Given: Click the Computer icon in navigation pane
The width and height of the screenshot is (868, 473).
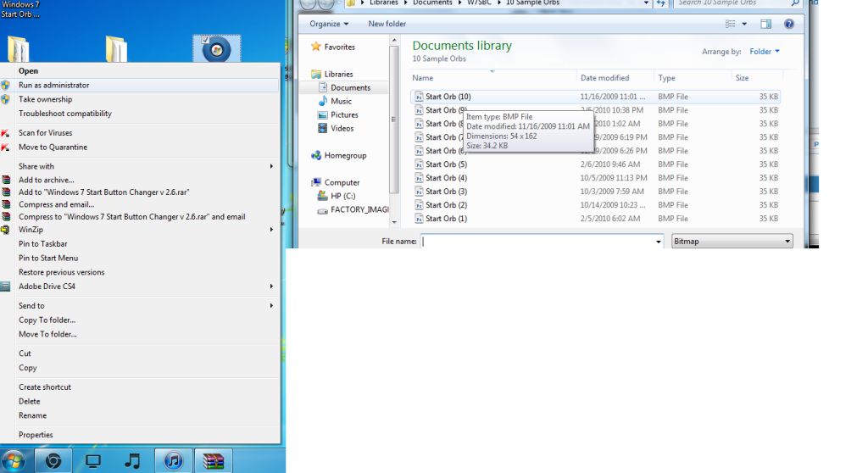Looking at the screenshot, I should pyautogui.click(x=316, y=182).
